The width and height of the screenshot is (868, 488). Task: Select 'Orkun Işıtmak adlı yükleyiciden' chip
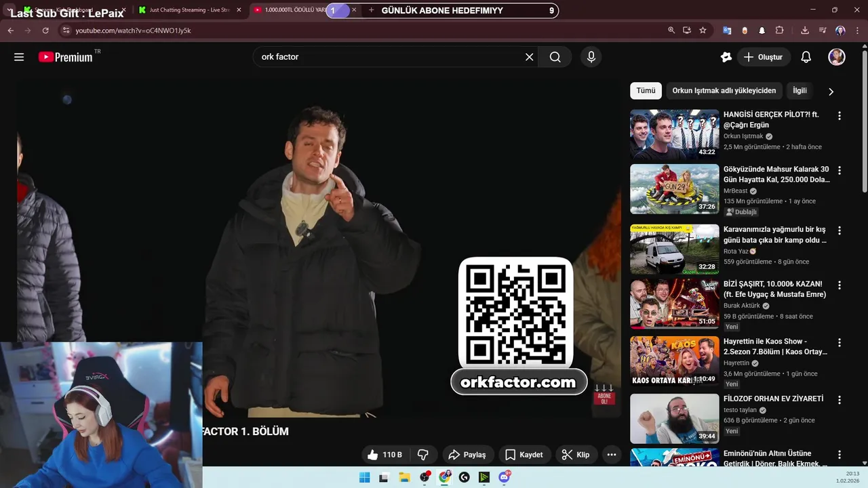[724, 90]
